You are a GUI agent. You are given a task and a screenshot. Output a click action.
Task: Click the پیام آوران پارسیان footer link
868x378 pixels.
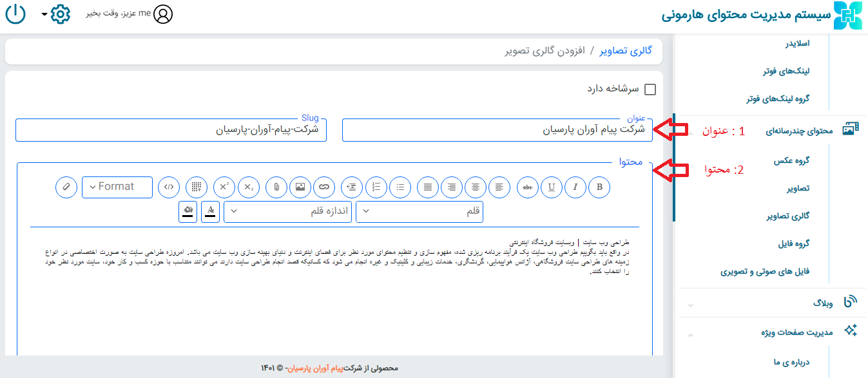313,368
